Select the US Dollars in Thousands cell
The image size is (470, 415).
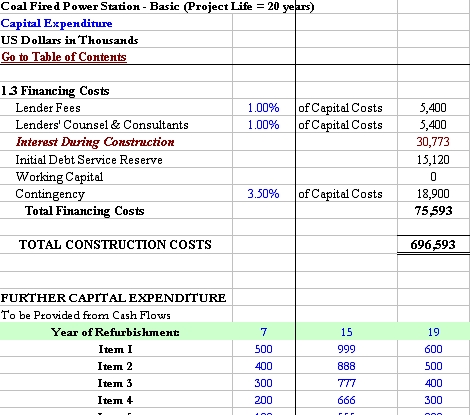pyautogui.click(x=69, y=40)
